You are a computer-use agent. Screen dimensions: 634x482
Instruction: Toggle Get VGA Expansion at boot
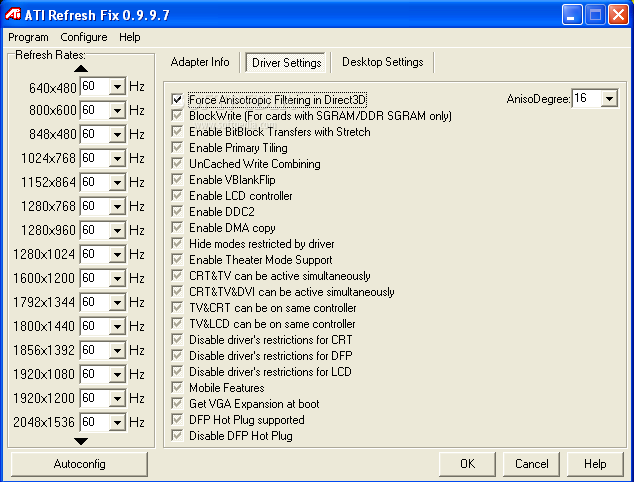177,404
